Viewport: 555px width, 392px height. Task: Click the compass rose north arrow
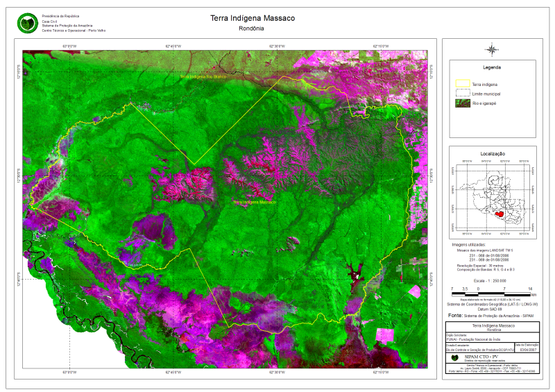[x=492, y=49]
